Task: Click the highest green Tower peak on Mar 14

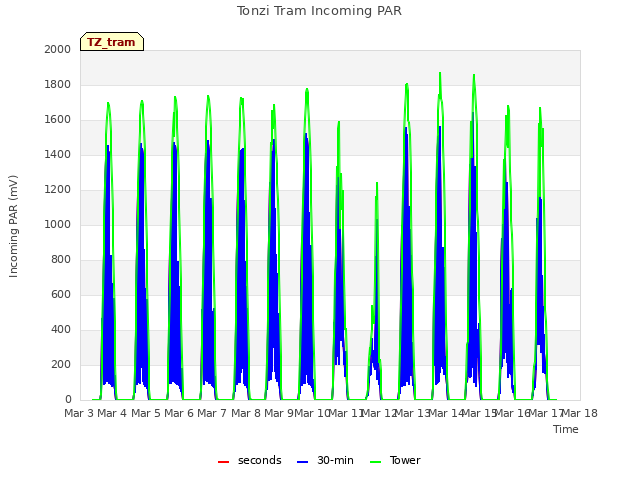Action: [440, 73]
